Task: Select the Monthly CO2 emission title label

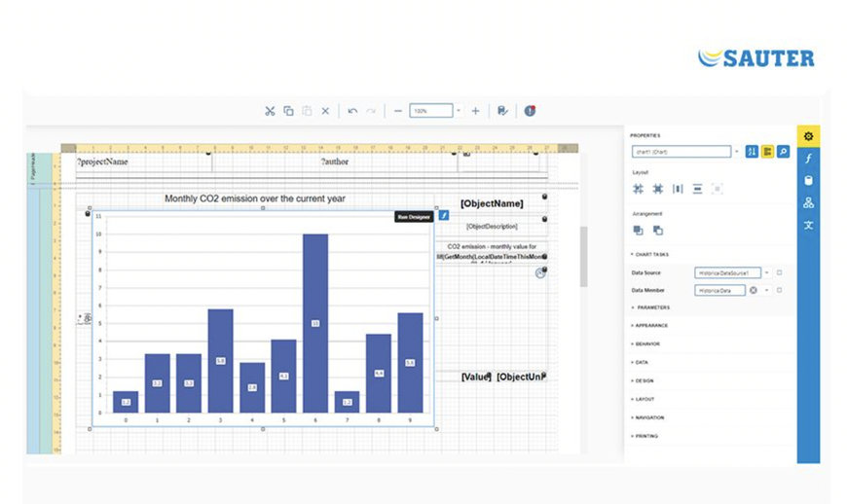Action: [255, 198]
